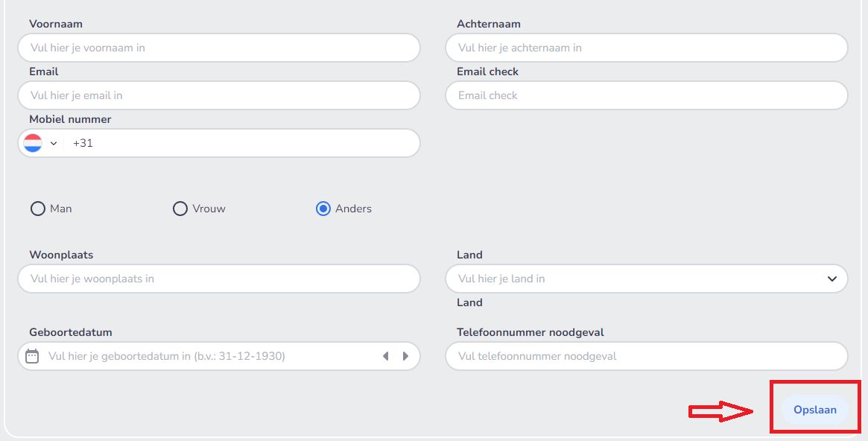Select the Anders radio button
Viewport: 868px width, 441px height.
[x=323, y=209]
